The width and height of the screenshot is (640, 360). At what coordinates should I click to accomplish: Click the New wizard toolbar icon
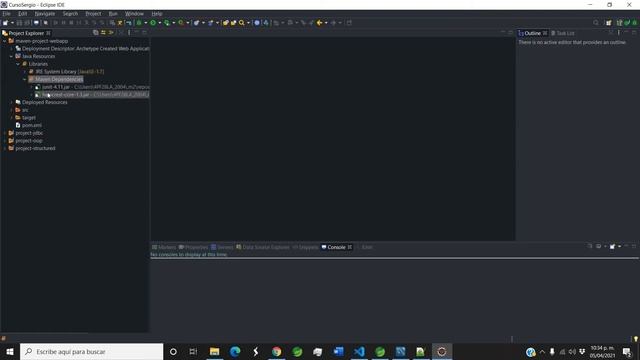click(6, 23)
